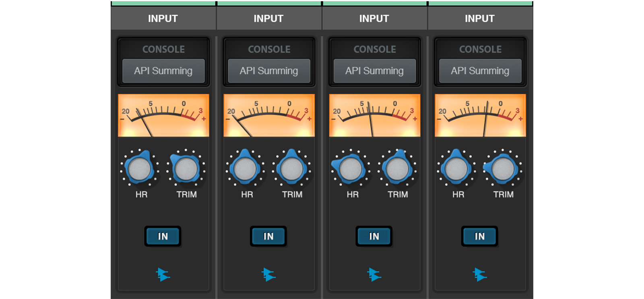Click the HR knob on the third channel

351,168
